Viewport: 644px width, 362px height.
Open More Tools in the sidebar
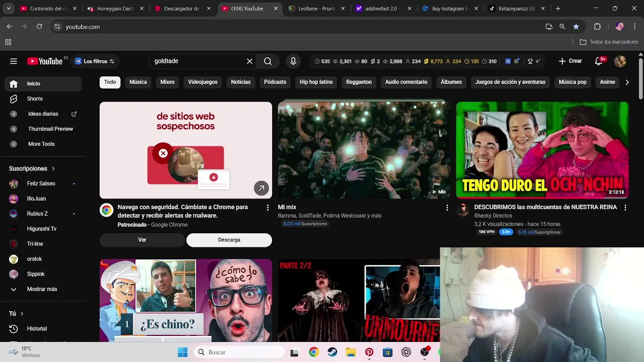click(x=43, y=144)
